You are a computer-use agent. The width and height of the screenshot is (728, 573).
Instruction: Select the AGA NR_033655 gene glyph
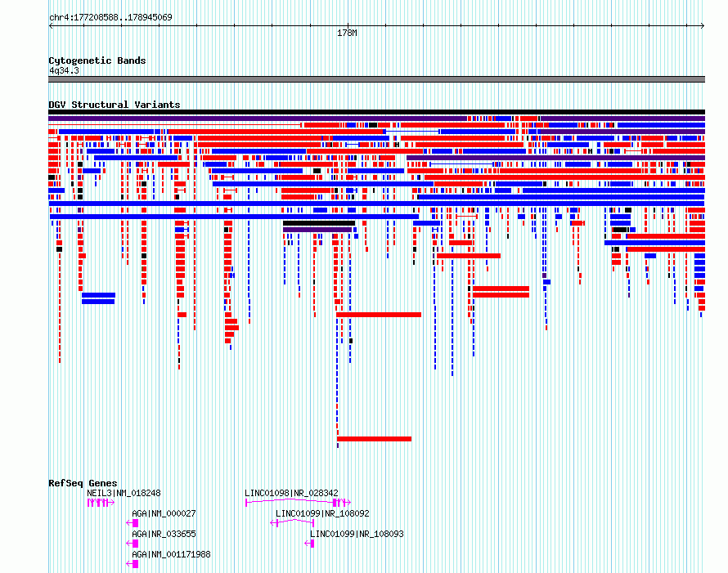133,544
